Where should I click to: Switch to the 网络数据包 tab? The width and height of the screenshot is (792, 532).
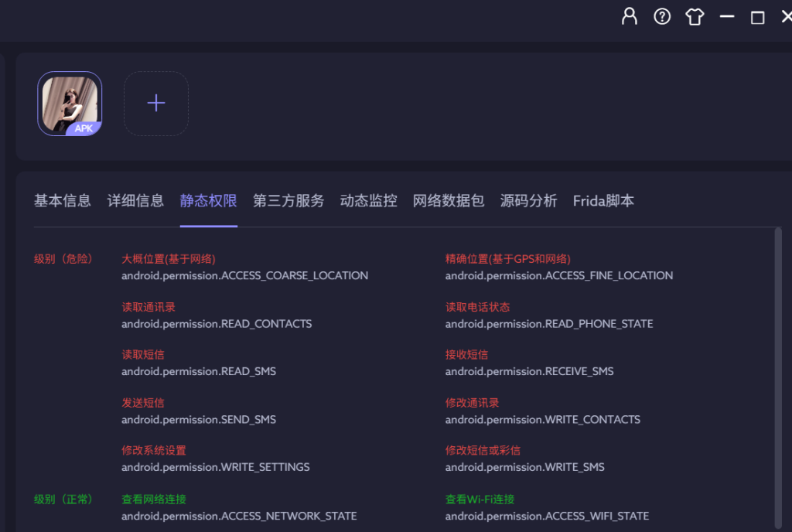pyautogui.click(x=449, y=201)
